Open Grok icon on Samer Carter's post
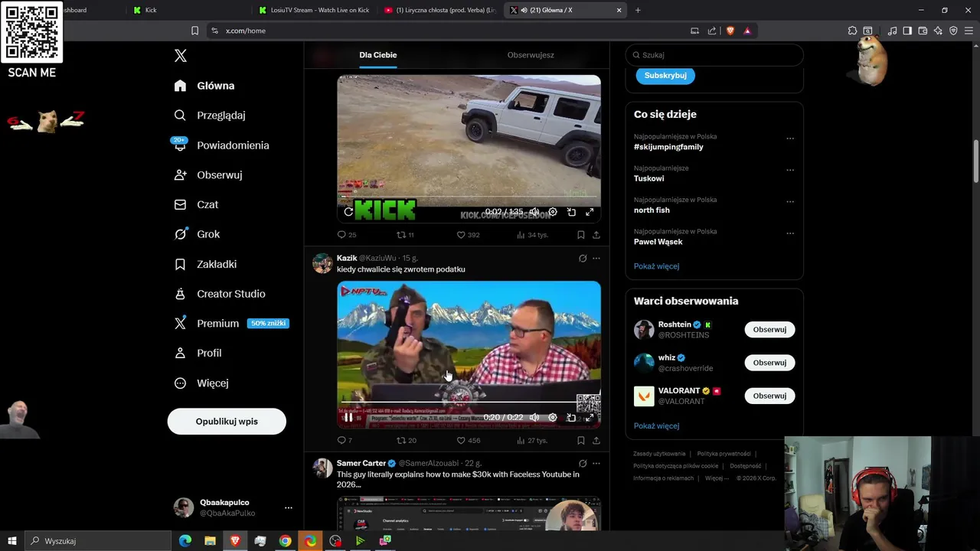This screenshot has width=980, height=551. click(x=583, y=464)
